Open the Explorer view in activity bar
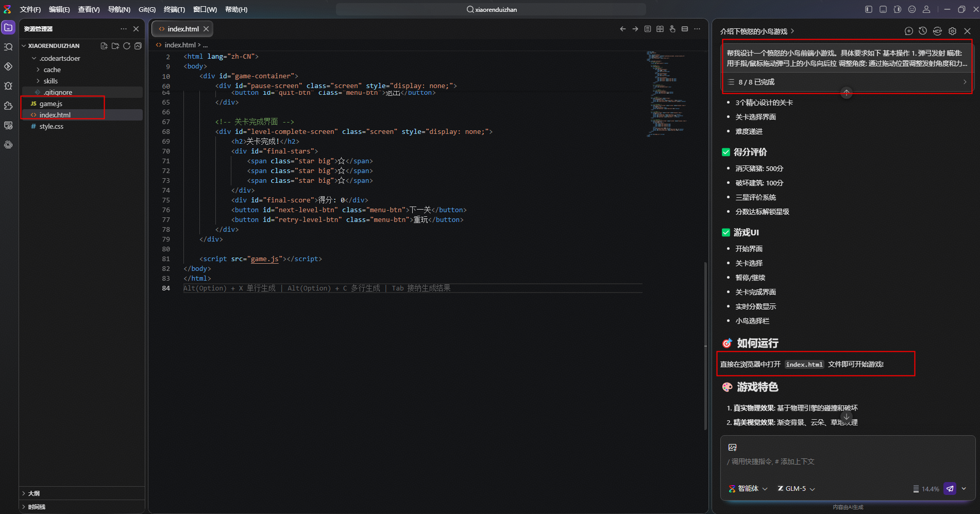Image resolution: width=980 pixels, height=514 pixels. (x=8, y=28)
